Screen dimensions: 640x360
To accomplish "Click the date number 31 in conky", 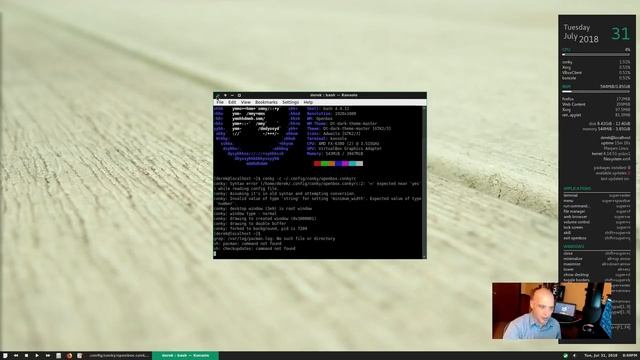I will (620, 33).
